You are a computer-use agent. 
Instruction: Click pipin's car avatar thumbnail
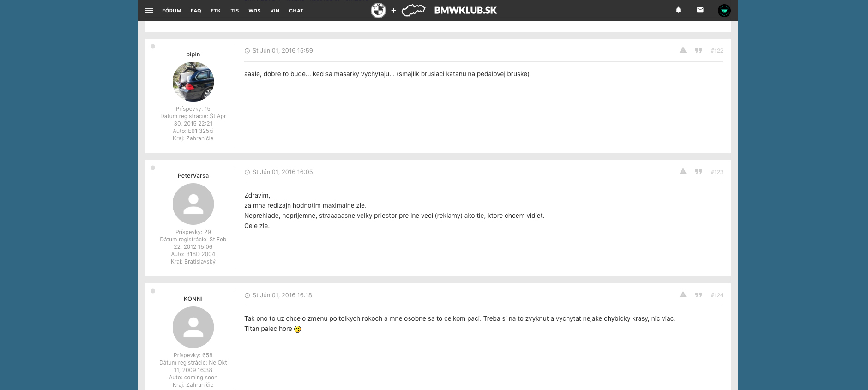point(193,82)
